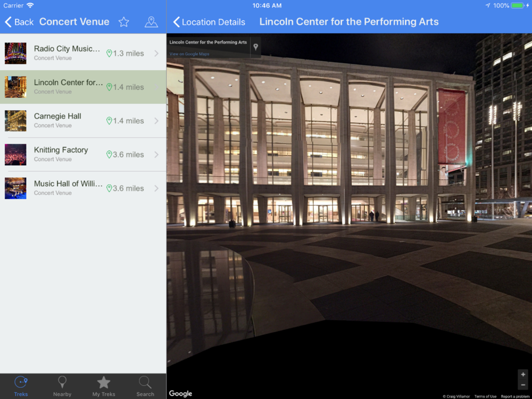Return to Location Details
Image resolution: width=532 pixels, height=399 pixels.
point(209,22)
